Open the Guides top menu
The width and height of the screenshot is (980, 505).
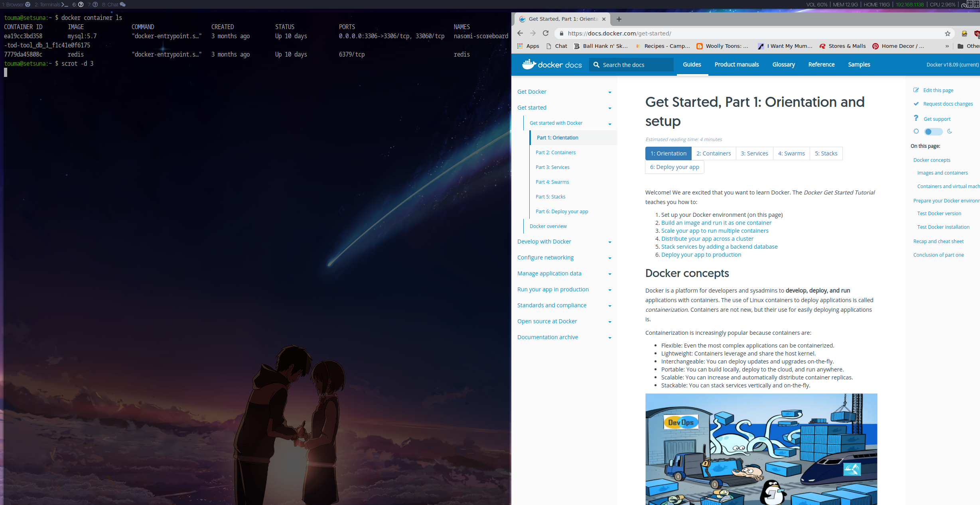pyautogui.click(x=692, y=65)
